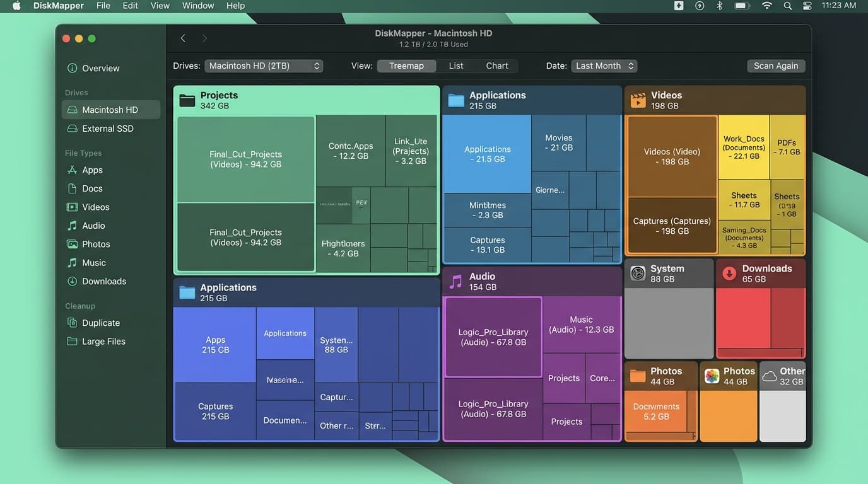Switch the view to Treemap
Image resolution: width=868 pixels, height=484 pixels.
(x=406, y=66)
